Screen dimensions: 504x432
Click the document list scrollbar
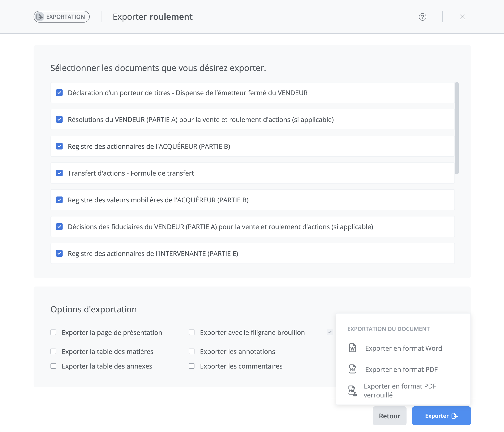[x=457, y=128]
